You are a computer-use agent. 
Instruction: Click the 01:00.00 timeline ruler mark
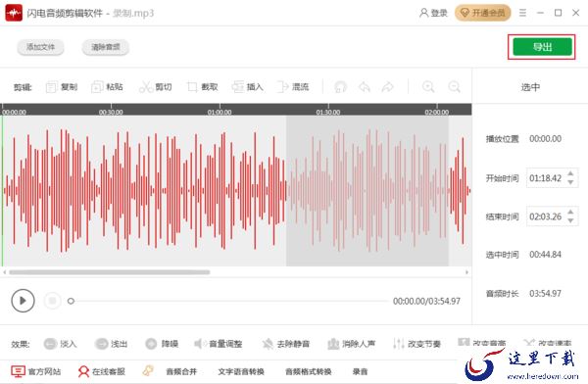[x=220, y=112]
